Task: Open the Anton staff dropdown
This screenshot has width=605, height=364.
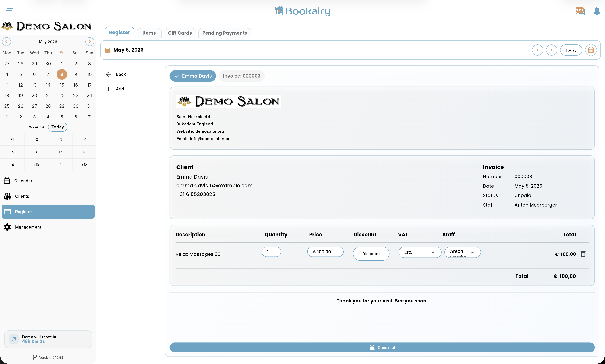Action: coord(463,252)
